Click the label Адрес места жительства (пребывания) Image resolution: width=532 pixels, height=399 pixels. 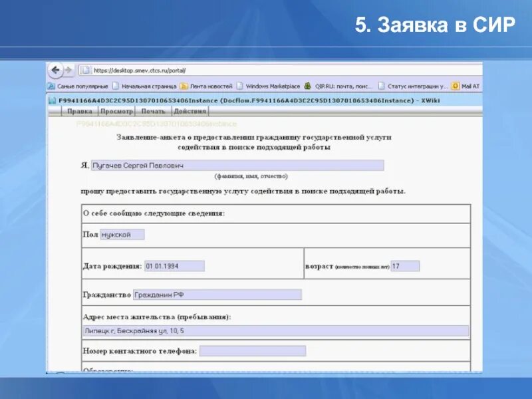tap(157, 317)
